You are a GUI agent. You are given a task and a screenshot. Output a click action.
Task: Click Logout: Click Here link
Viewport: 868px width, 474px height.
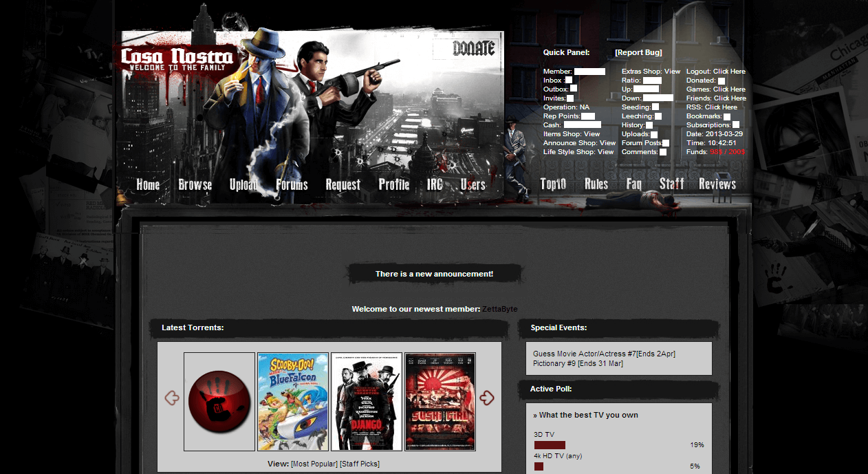pos(715,72)
